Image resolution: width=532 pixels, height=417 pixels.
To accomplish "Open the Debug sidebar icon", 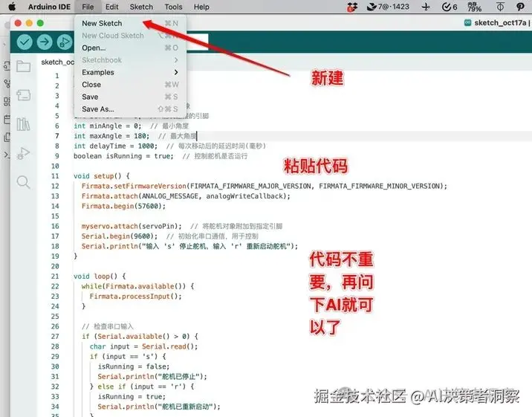I will [x=24, y=153].
